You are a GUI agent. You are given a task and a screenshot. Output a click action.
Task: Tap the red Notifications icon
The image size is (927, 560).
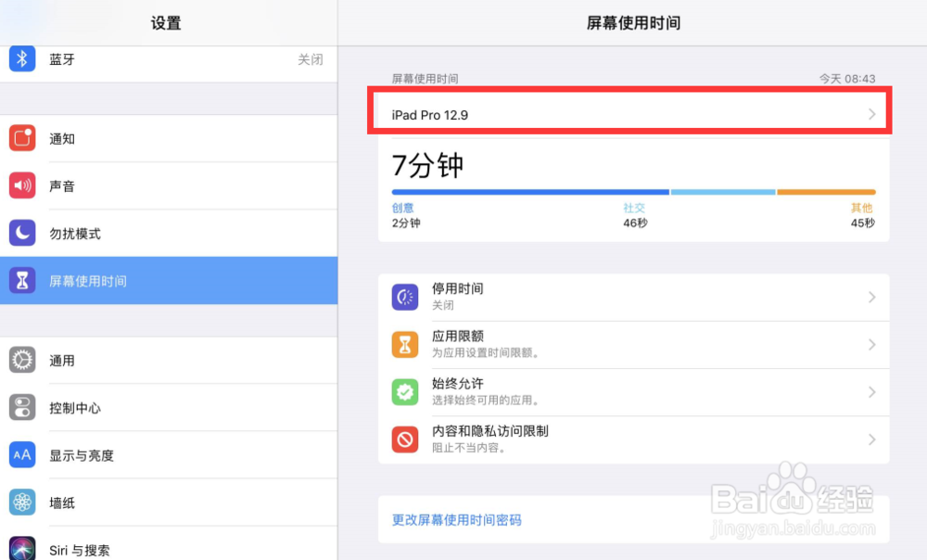pos(22,138)
